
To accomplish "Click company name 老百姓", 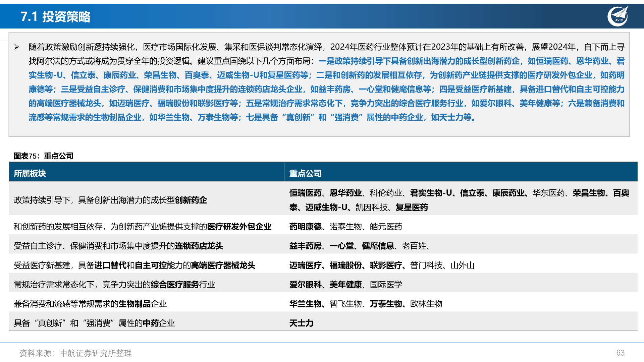I will click(414, 246).
